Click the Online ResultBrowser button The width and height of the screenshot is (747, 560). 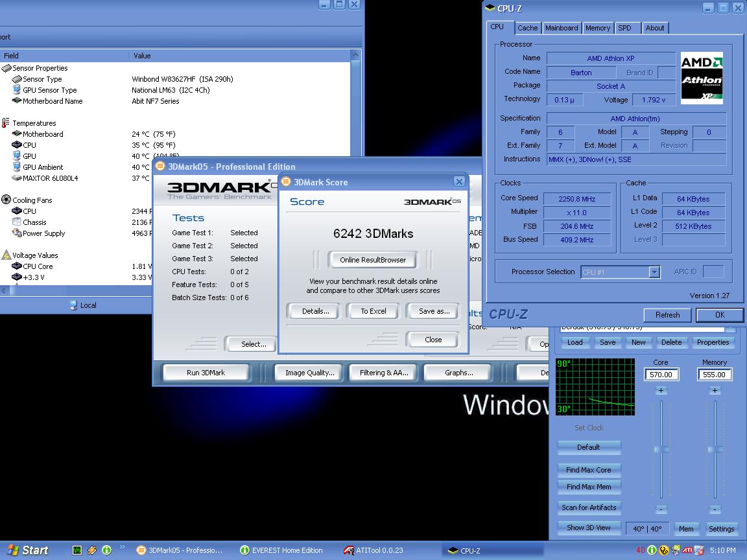click(x=373, y=260)
